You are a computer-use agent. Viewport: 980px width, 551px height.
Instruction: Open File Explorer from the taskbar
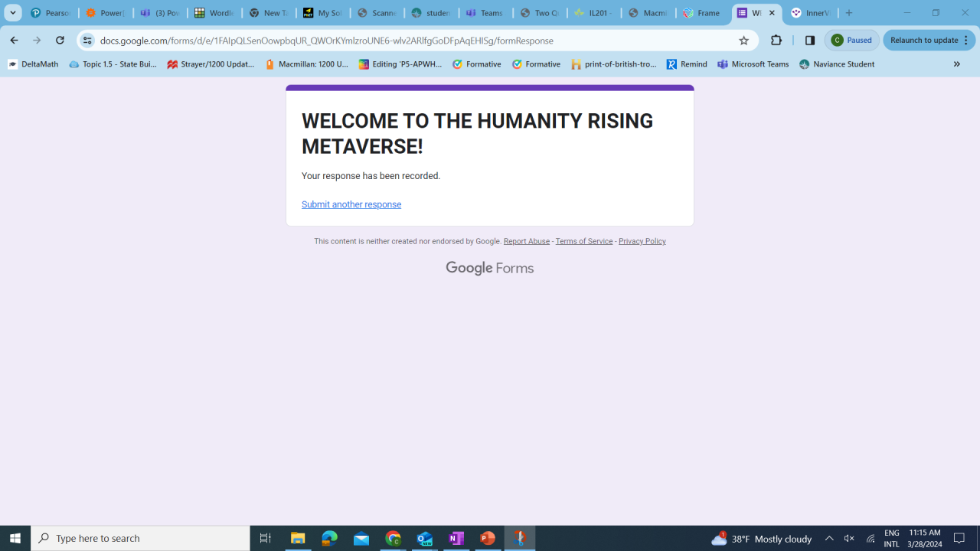298,538
